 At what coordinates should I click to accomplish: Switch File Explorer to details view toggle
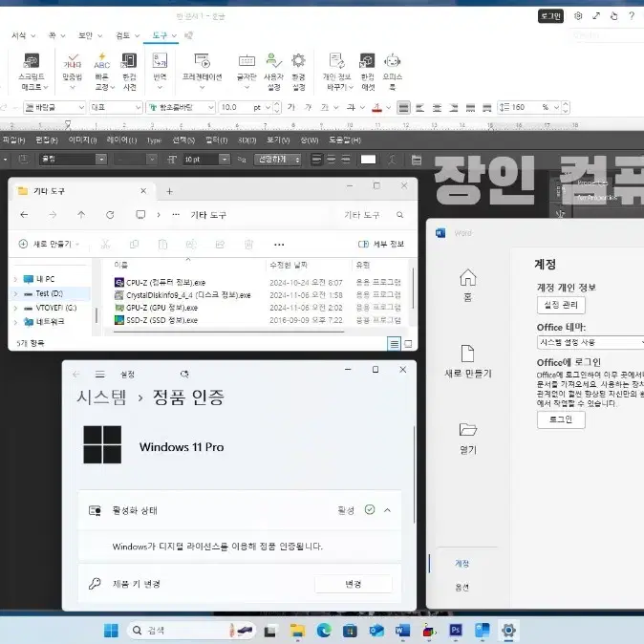coord(394,344)
